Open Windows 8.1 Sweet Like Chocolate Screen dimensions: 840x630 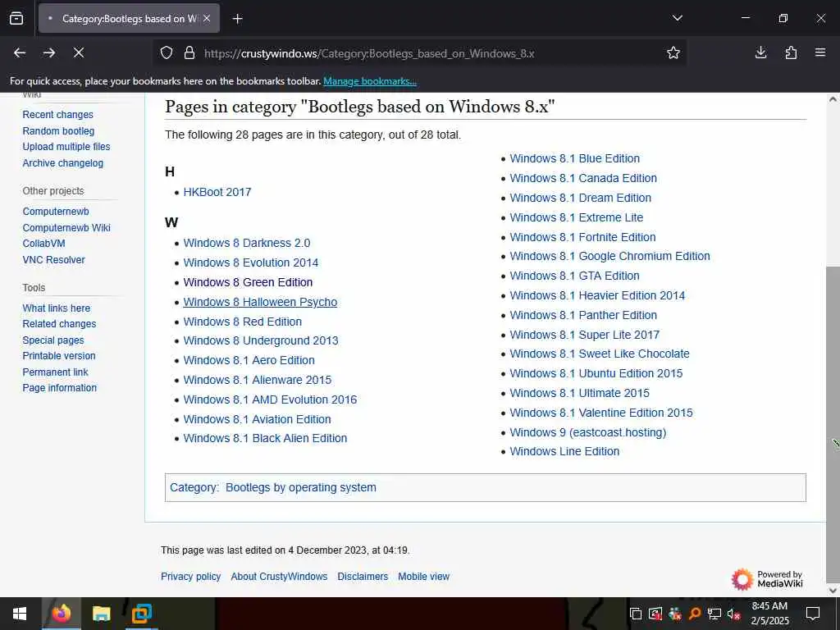tap(600, 354)
